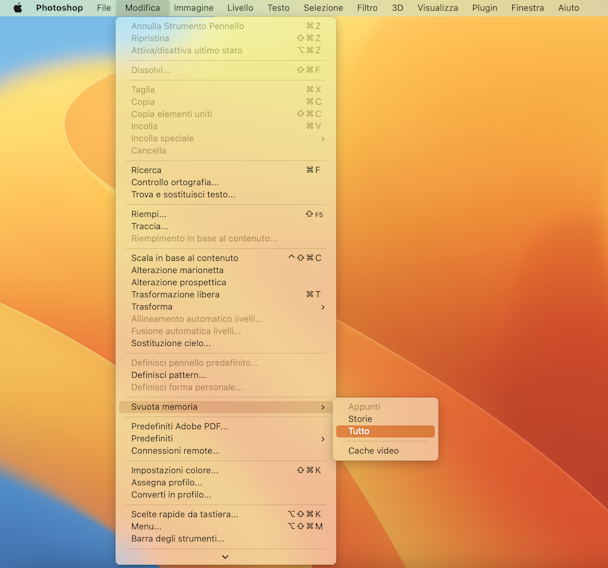The image size is (608, 568).
Task: Open the Finestra menu
Action: tap(527, 8)
